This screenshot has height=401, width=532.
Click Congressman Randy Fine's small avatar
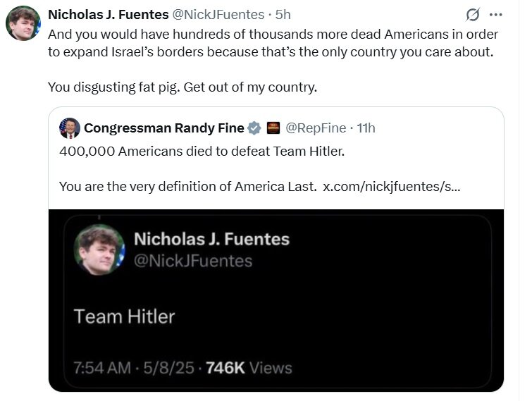click(x=69, y=128)
